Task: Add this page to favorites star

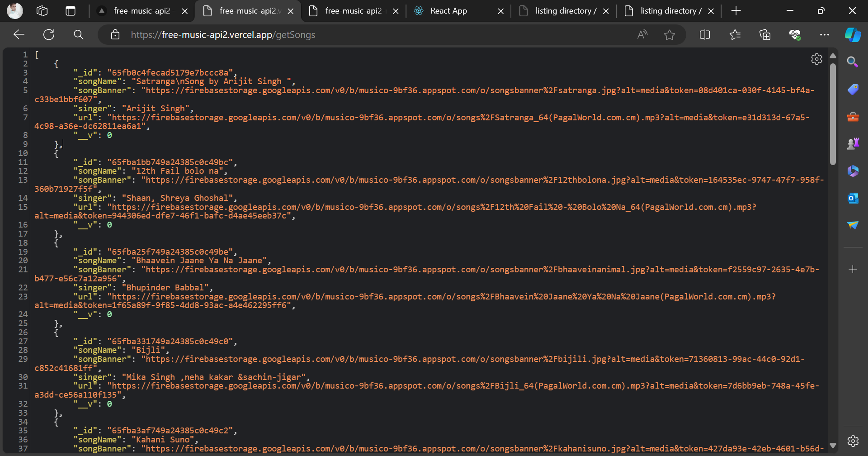Action: click(670, 35)
